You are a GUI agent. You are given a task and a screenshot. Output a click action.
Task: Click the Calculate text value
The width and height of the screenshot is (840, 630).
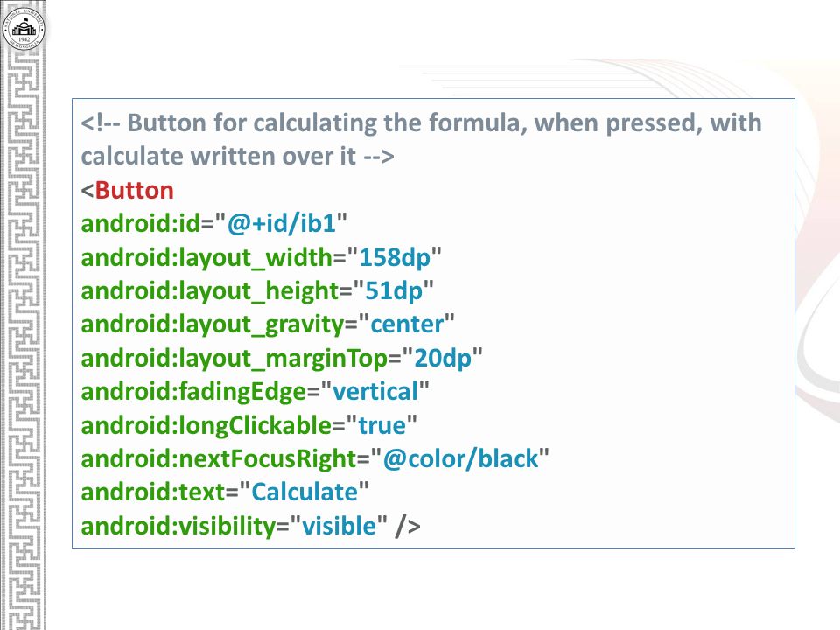304,493
